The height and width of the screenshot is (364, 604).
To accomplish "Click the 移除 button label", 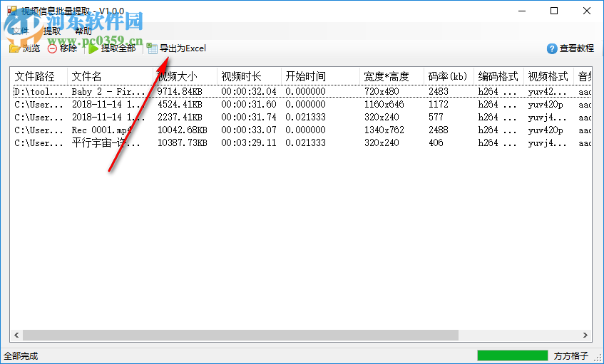I will click(68, 48).
